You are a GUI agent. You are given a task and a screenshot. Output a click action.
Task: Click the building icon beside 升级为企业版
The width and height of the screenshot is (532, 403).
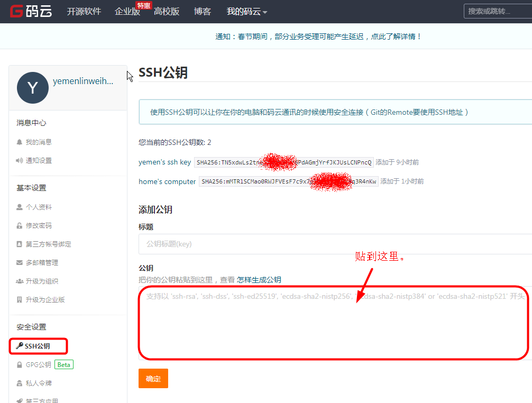[20, 299]
